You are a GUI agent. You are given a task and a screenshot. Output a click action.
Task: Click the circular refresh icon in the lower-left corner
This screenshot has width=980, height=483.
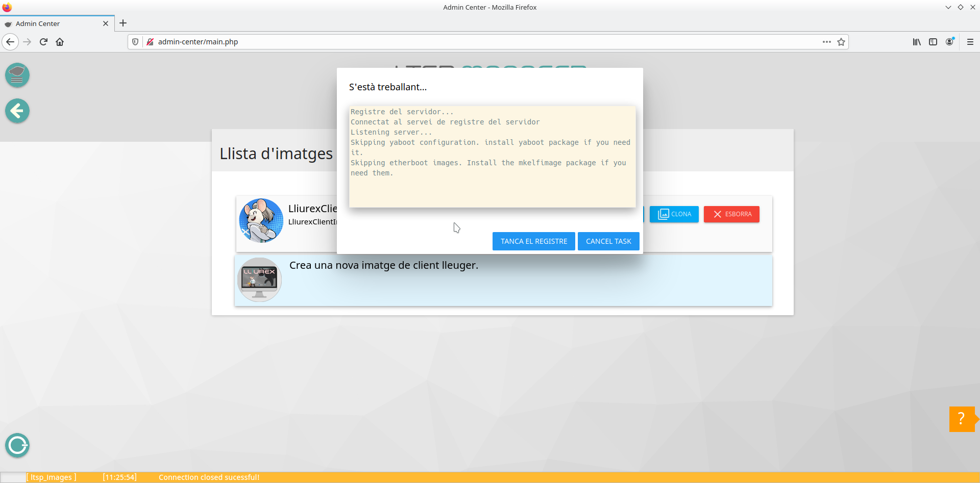click(x=17, y=445)
